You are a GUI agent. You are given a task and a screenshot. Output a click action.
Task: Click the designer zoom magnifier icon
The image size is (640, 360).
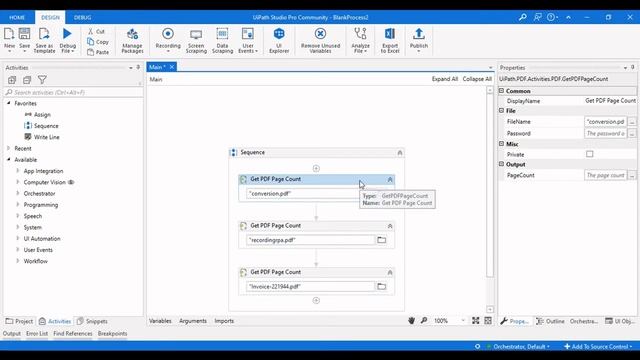pos(424,321)
